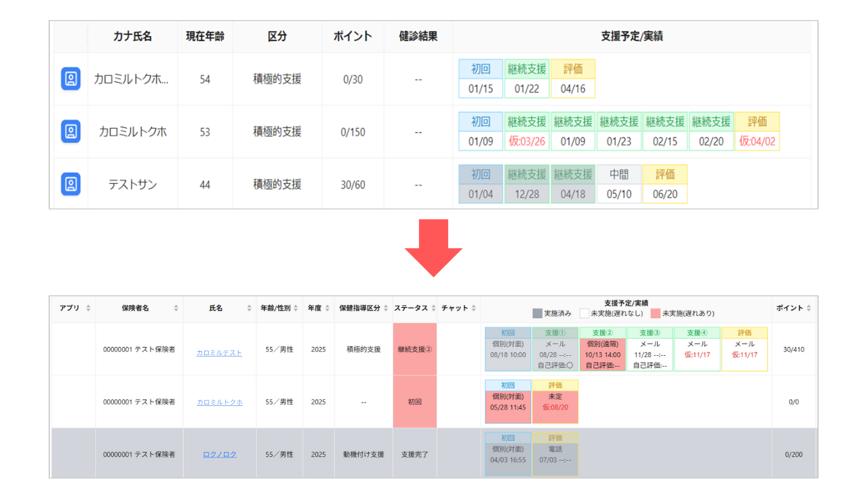The image size is (868, 488).
Task: Click the 区分 column header
Action: pyautogui.click(x=277, y=37)
